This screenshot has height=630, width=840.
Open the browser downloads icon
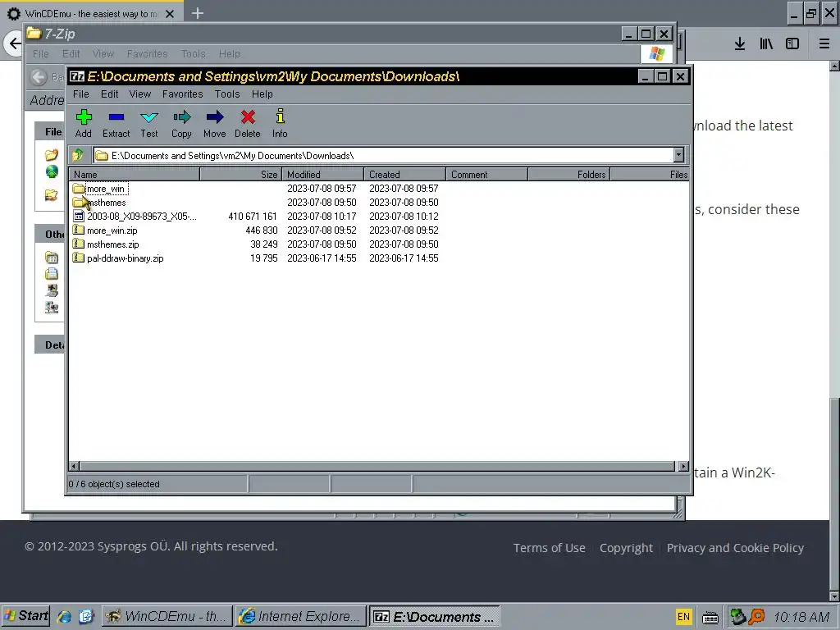click(740, 44)
